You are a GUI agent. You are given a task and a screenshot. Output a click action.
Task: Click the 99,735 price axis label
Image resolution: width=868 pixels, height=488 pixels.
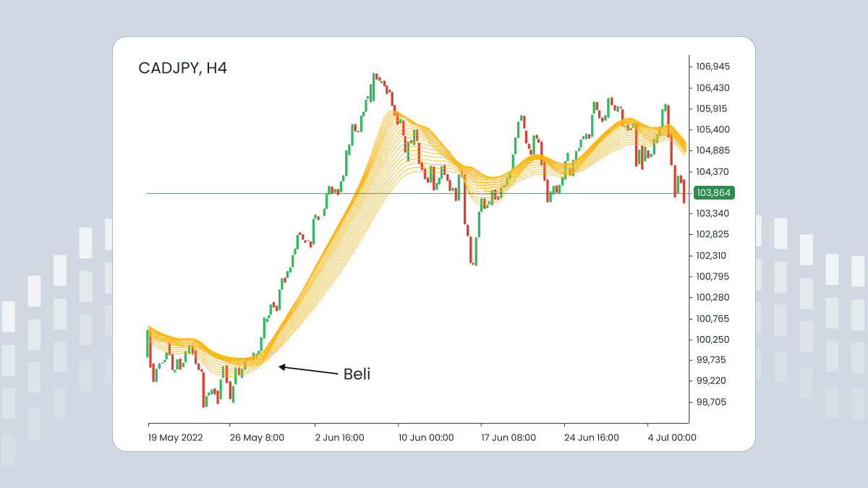(713, 360)
